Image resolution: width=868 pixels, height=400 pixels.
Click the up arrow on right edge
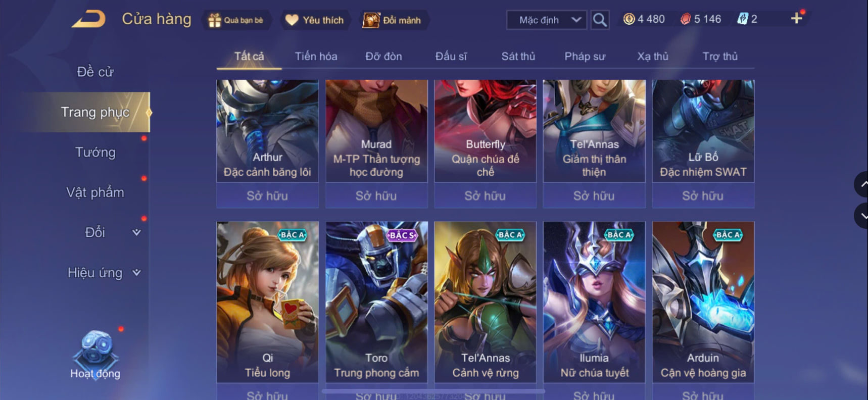[x=861, y=184]
